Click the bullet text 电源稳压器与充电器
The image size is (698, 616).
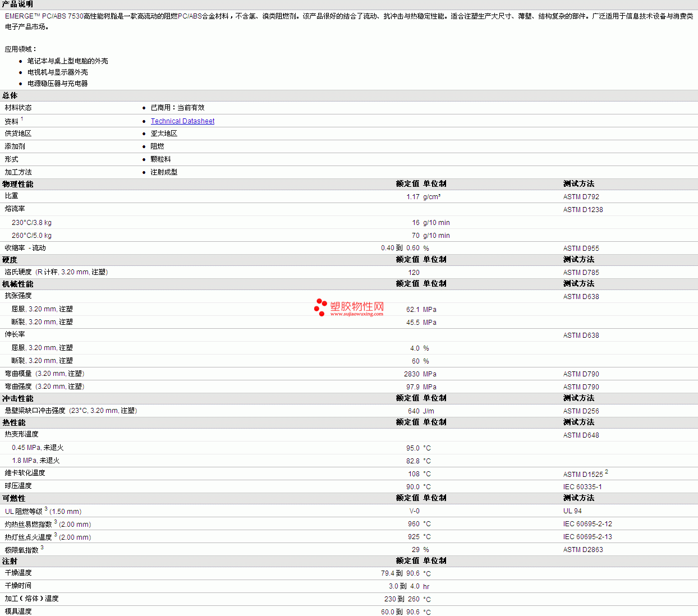(x=57, y=84)
